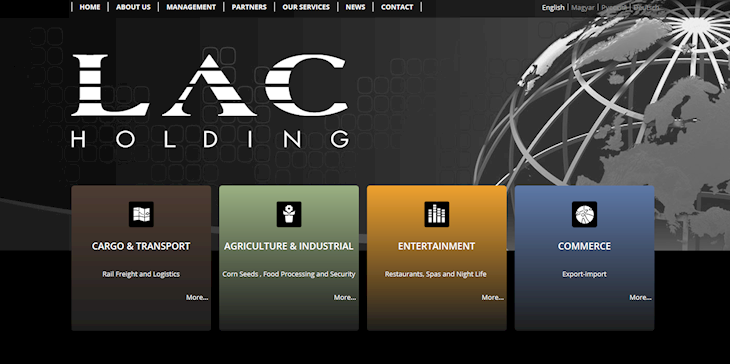730x364 pixels.
Task: Click the ENTERTAINMENT card title
Action: (x=436, y=246)
